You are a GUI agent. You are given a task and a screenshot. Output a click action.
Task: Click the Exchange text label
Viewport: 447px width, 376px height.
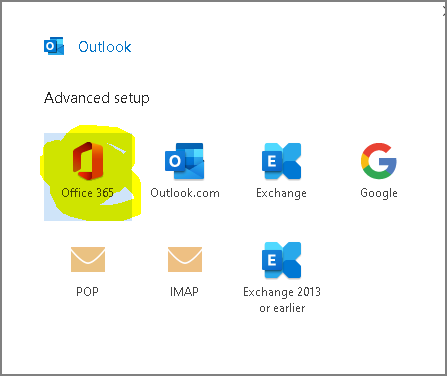[281, 193]
